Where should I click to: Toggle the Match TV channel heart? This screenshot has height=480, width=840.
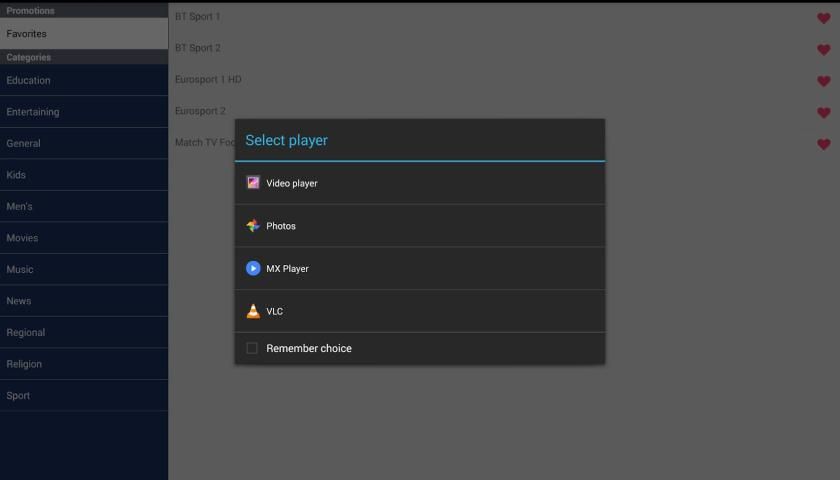coord(824,144)
